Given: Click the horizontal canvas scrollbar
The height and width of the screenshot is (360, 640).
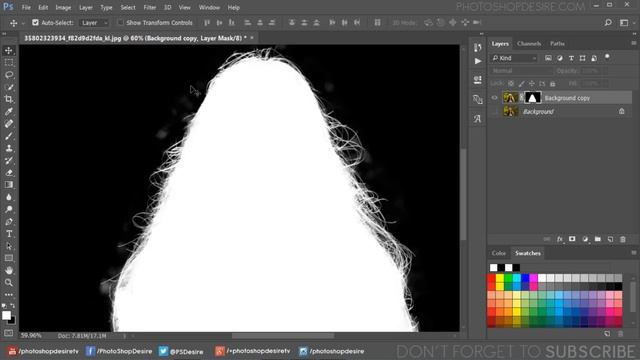Looking at the screenshot, I should click(283, 336).
